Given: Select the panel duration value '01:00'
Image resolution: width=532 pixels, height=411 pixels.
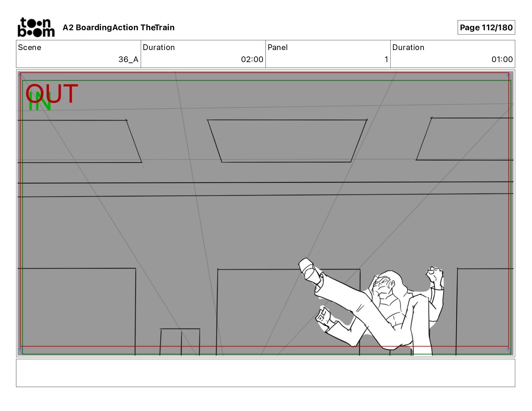Looking at the screenshot, I should (502, 59).
